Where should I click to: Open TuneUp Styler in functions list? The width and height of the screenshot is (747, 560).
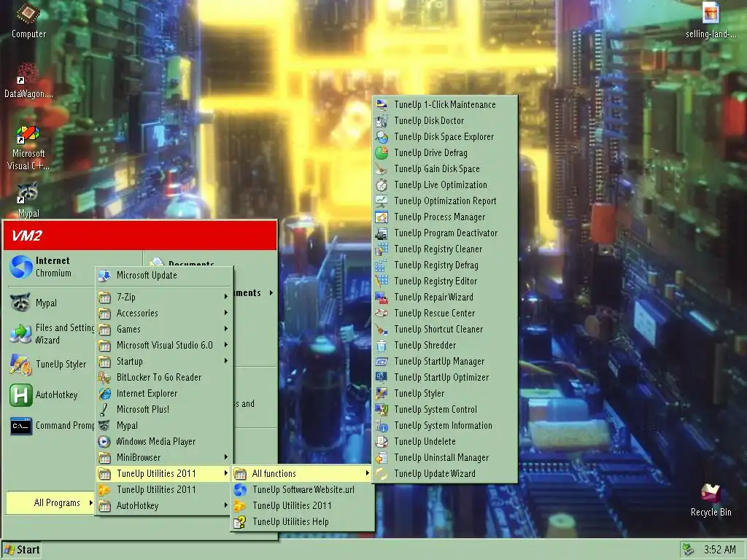pyautogui.click(x=444, y=394)
